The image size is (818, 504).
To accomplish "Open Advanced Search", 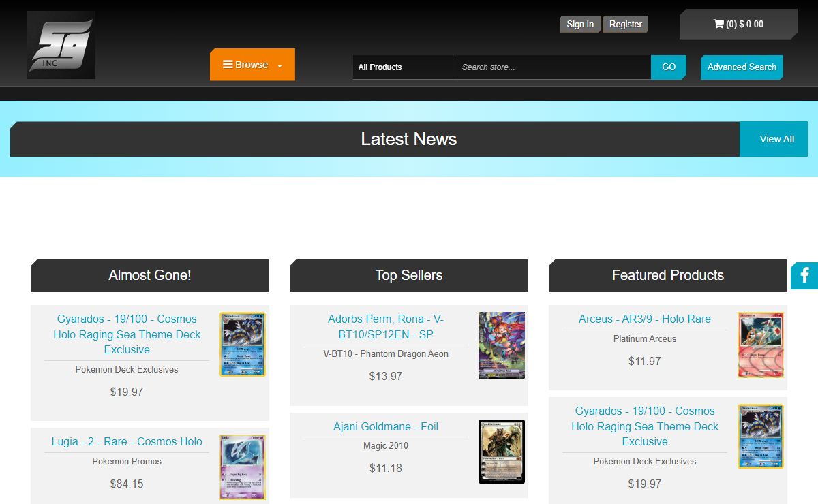I will [742, 67].
